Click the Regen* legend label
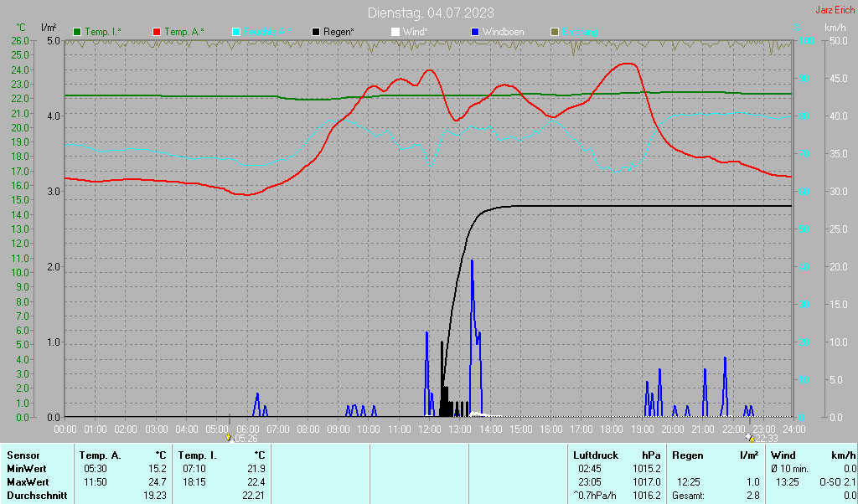 click(339, 33)
